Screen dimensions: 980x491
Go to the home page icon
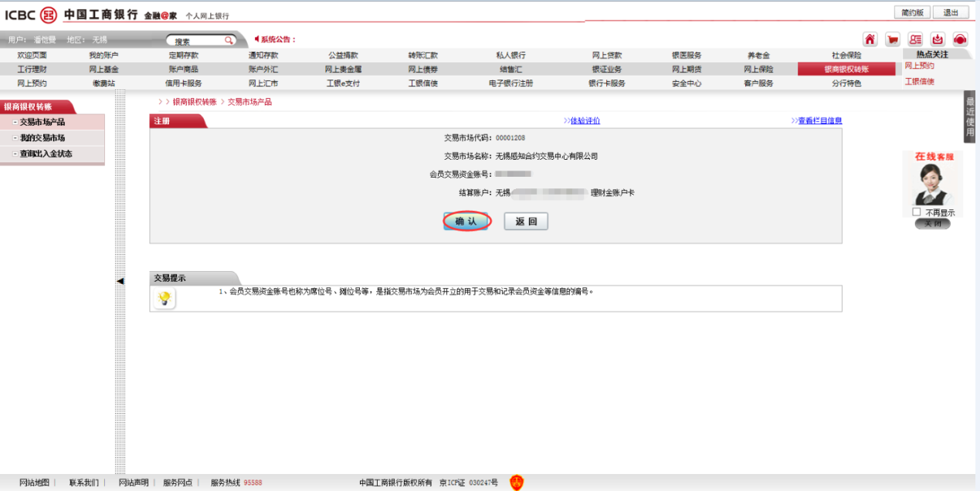pyautogui.click(x=870, y=39)
